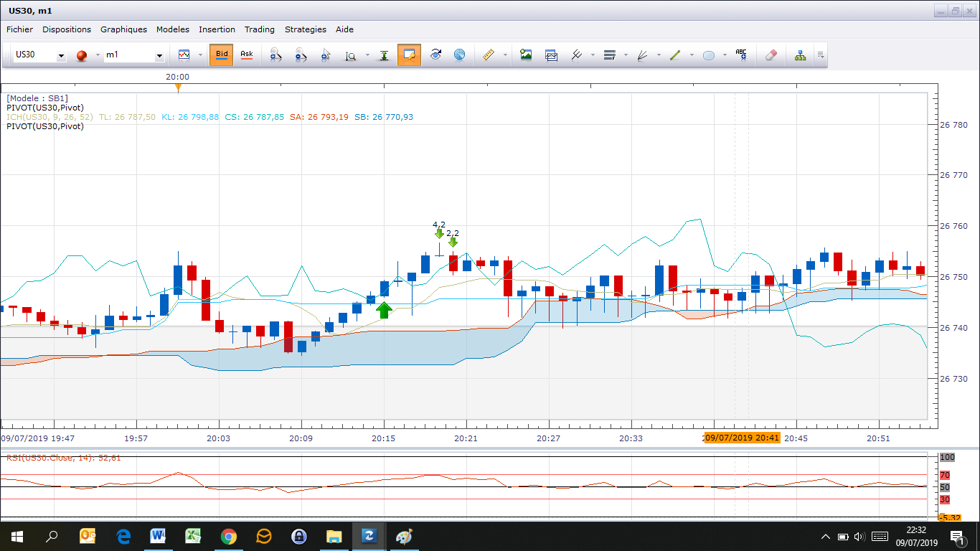This screenshot has width=980, height=551.
Task: Select the green trend line tool
Action: (674, 55)
